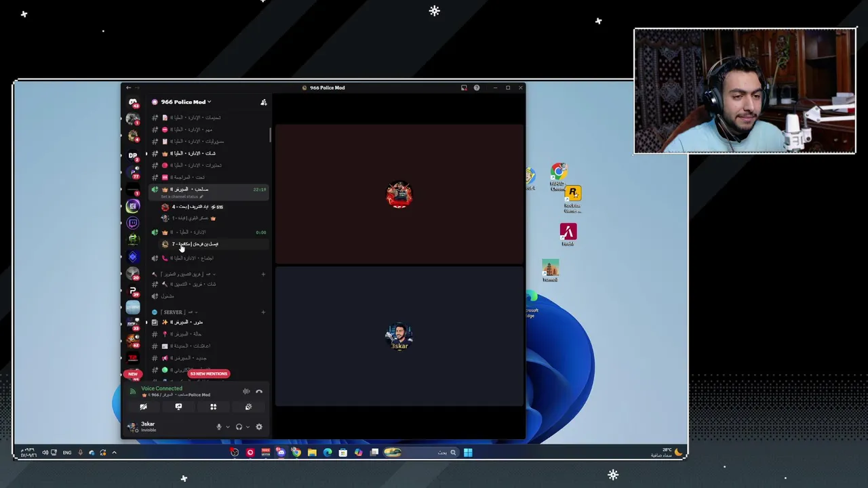Screen dimensions: 868x488
Task: Open Google Chrome desktop shortcut
Action: coord(558,176)
